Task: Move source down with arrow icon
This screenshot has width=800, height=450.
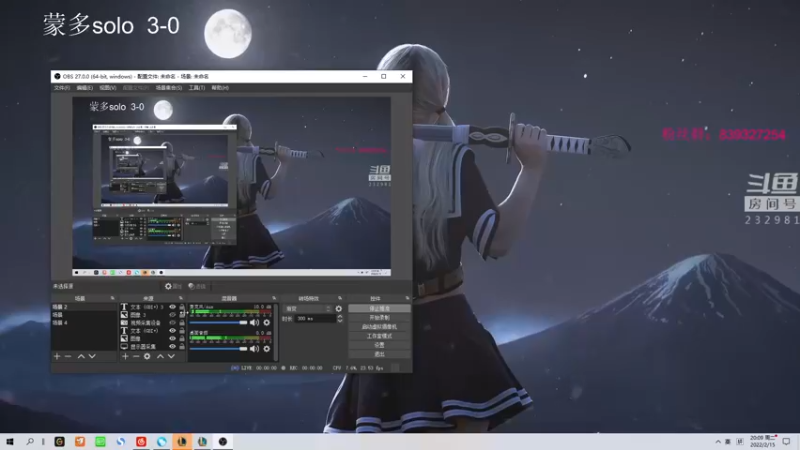Action: coord(171,356)
